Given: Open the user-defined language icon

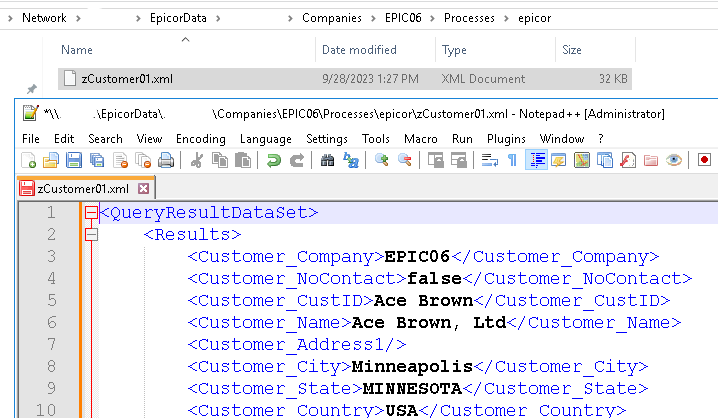Looking at the screenshot, I should pyautogui.click(x=559, y=160).
